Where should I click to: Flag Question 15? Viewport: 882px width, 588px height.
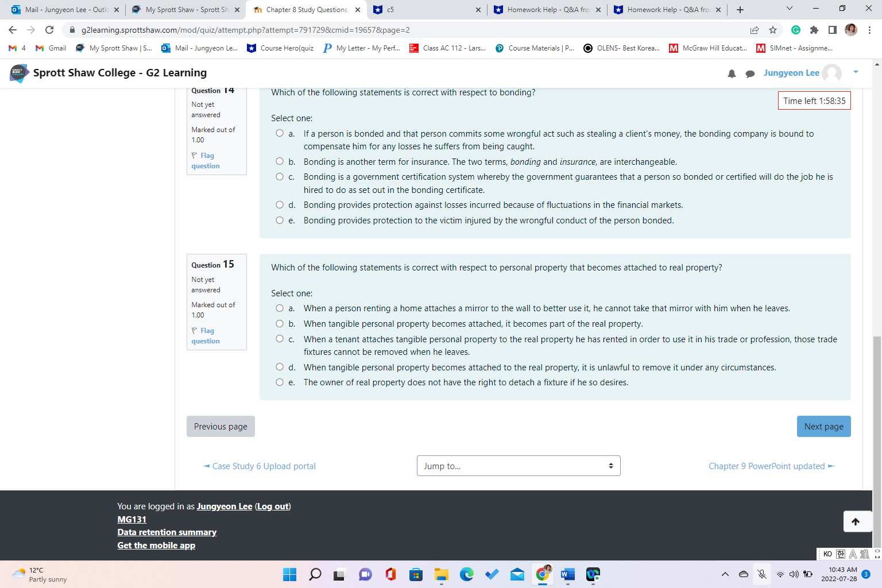click(x=204, y=335)
